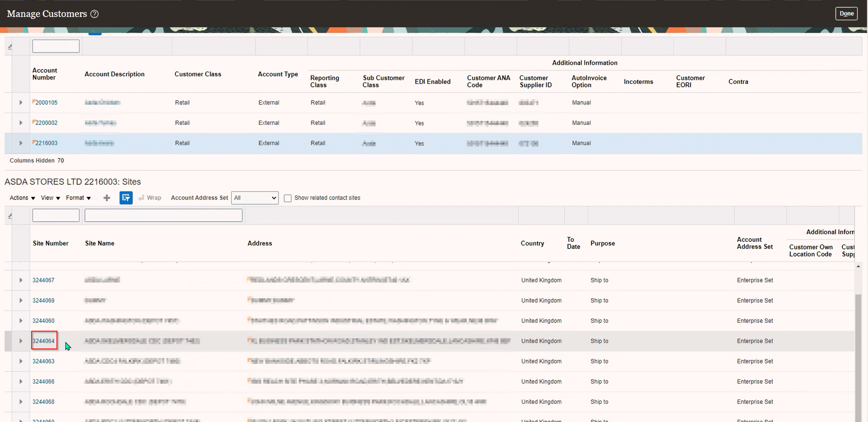Click the flag icon beside account 2216003
This screenshot has height=422, width=868.
pos(34,141)
